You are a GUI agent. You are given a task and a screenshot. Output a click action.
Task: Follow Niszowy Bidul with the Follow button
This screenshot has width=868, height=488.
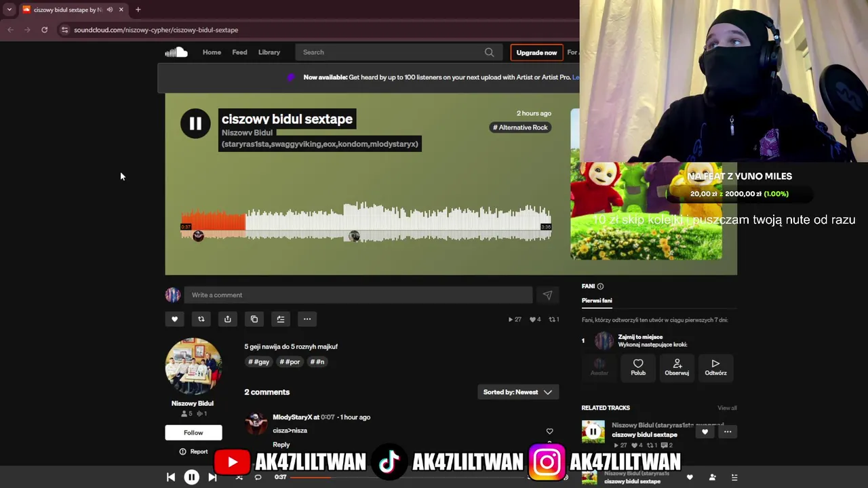tap(193, 432)
